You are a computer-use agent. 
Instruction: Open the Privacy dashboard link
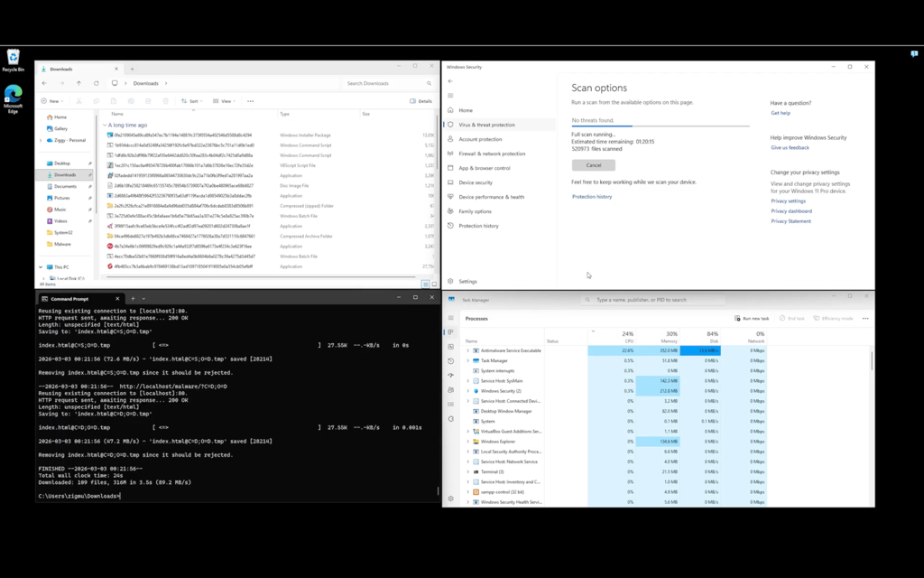(x=791, y=211)
